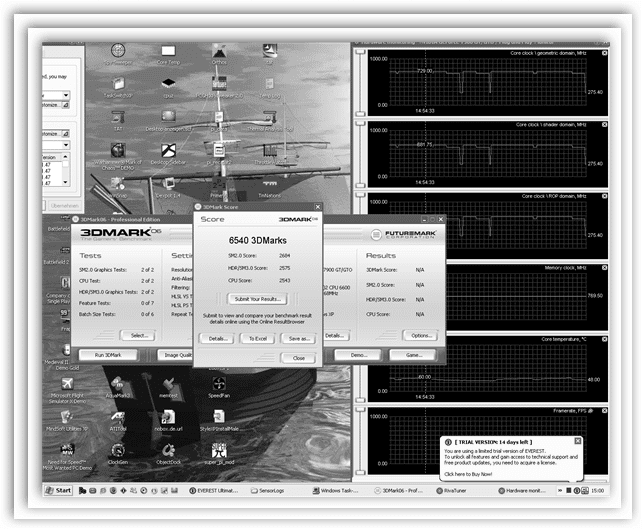Expand hidden tray icons with the chevron

560,491
